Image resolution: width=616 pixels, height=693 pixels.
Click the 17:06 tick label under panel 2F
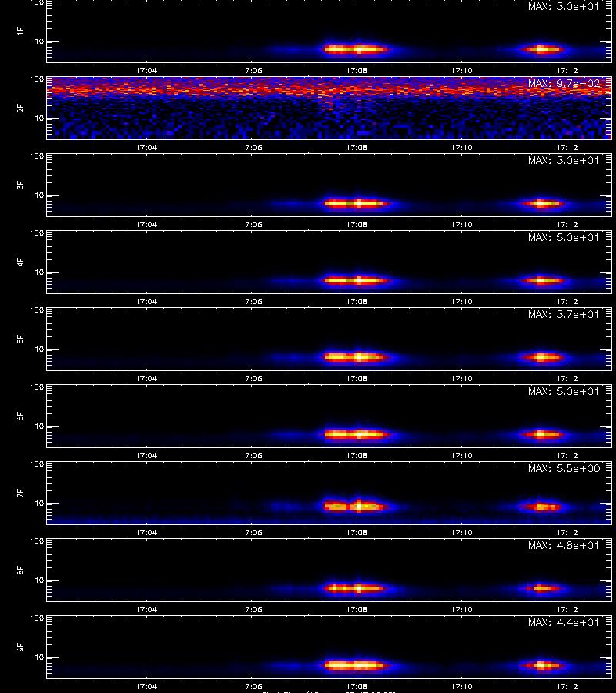click(252, 148)
